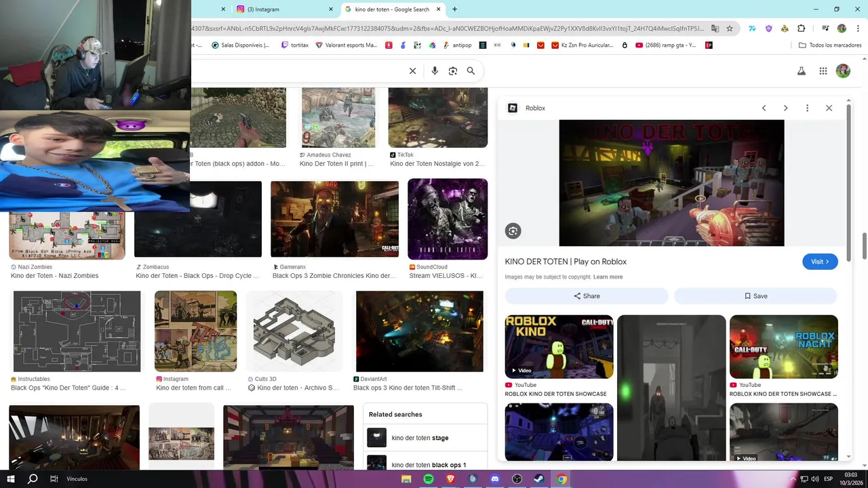
Task: Open the Google apps grid
Action: click(x=823, y=71)
